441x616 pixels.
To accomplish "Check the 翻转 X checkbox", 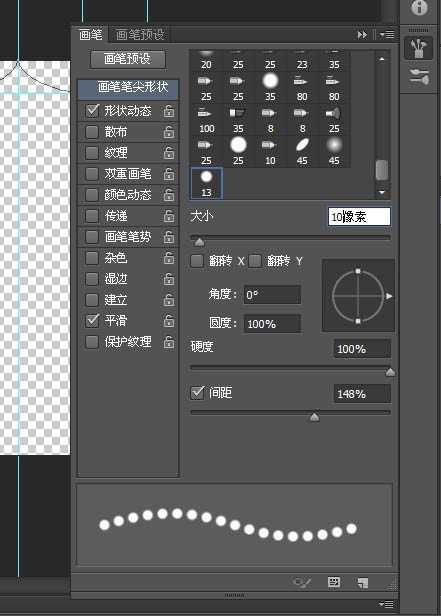I will [x=197, y=261].
